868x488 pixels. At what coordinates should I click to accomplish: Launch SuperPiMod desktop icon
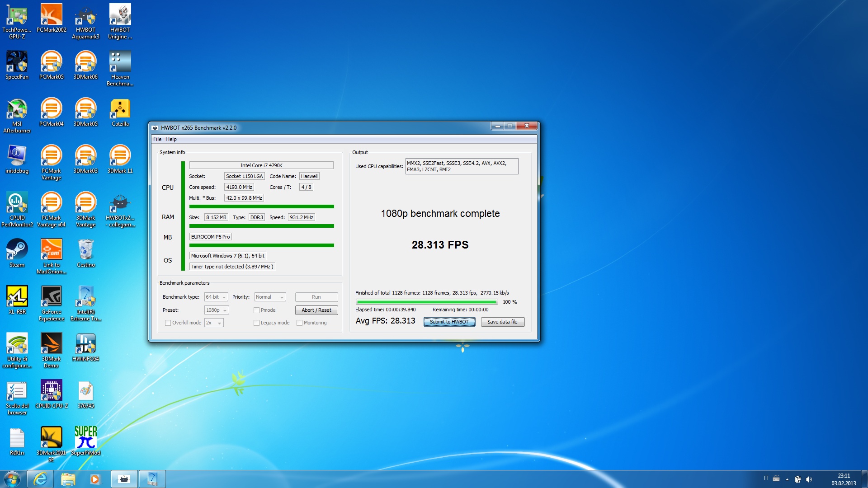[x=85, y=441]
